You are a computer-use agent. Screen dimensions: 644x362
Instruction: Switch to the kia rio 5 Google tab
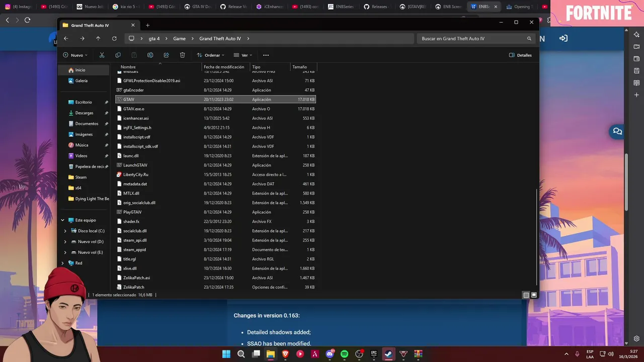[127, 7]
